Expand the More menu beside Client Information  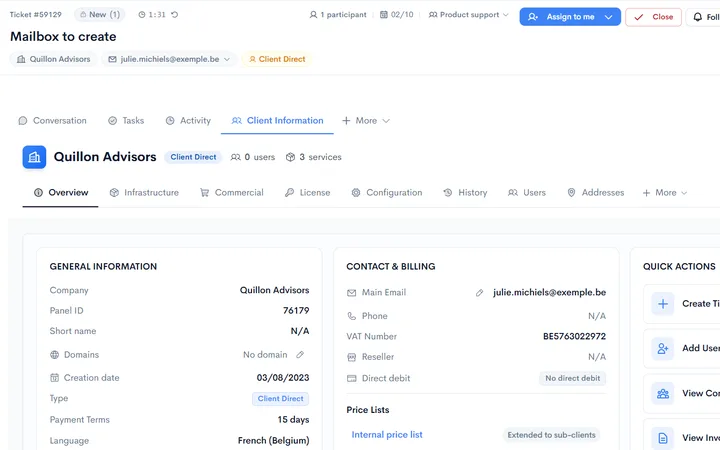tap(366, 121)
